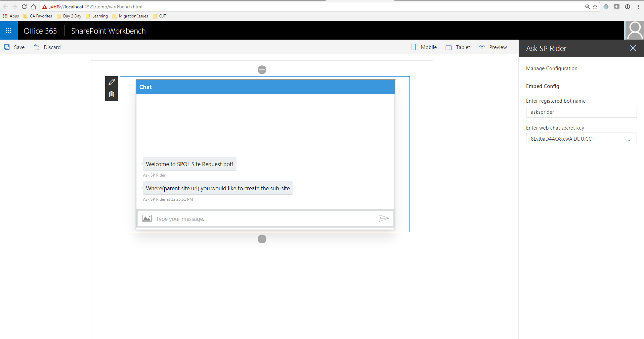Click the round globe extension icon
644x339 pixels.
[x=606, y=7]
